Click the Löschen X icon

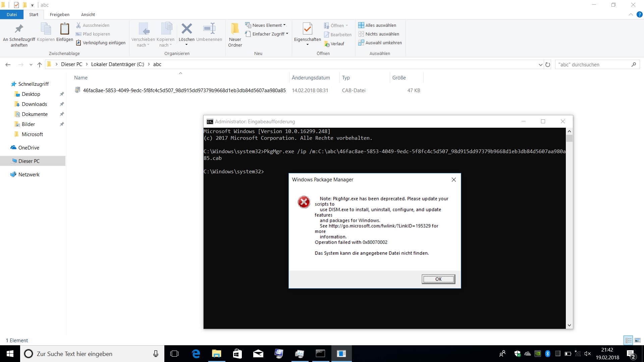pyautogui.click(x=186, y=29)
